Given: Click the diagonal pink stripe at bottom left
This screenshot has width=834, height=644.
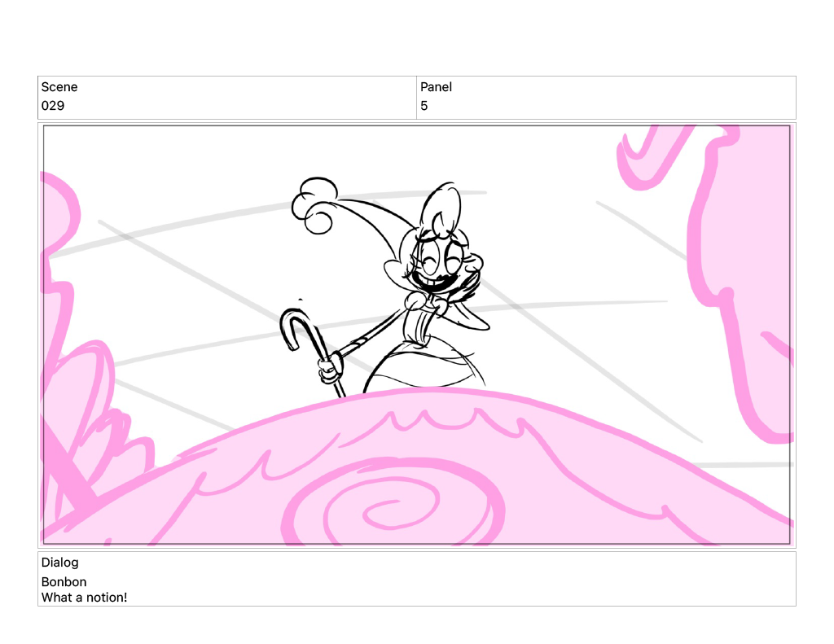Looking at the screenshot, I should pos(75,480).
